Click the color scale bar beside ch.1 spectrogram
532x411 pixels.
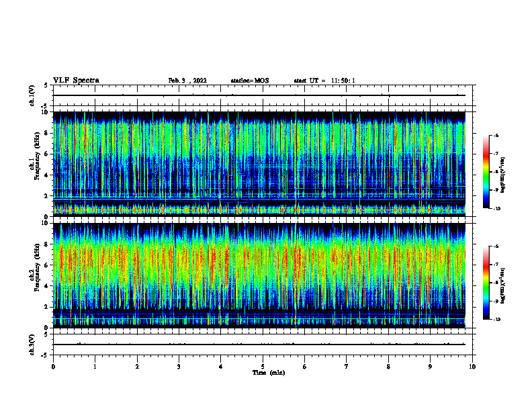point(486,172)
